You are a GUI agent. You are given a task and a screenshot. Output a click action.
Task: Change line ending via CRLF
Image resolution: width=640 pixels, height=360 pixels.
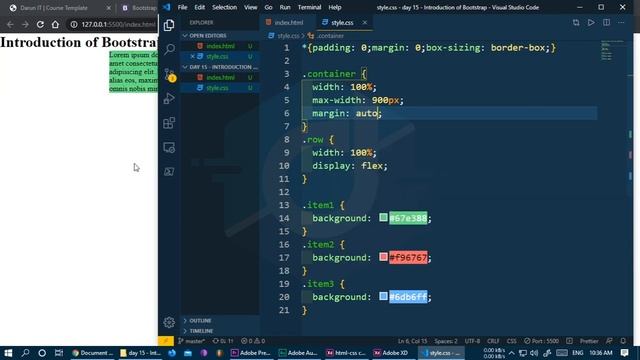pos(493,341)
